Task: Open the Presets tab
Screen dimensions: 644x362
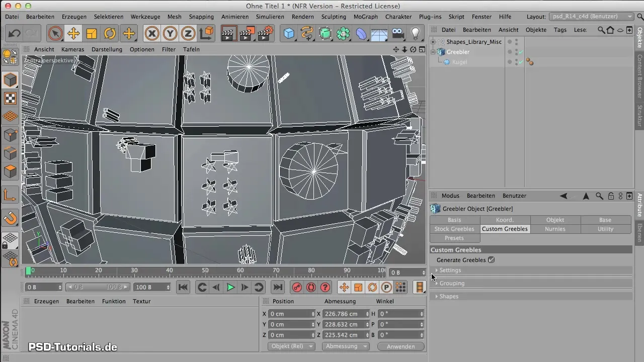Action: point(454,238)
